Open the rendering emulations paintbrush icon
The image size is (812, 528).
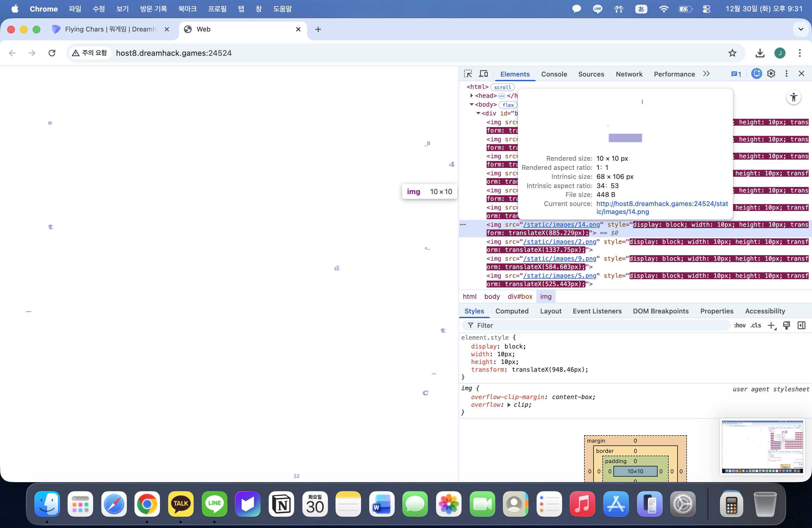tap(786, 325)
